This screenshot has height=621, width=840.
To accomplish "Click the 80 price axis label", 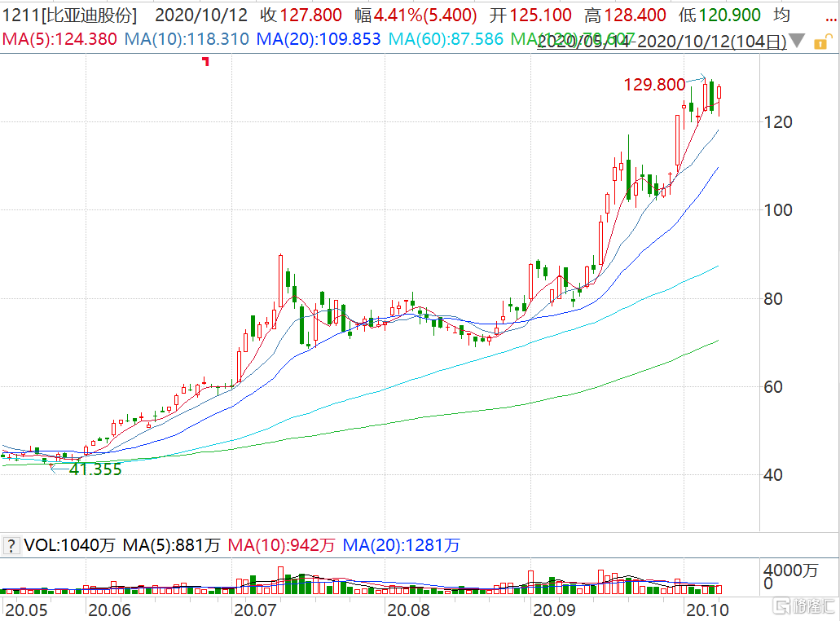I will coord(773,299).
